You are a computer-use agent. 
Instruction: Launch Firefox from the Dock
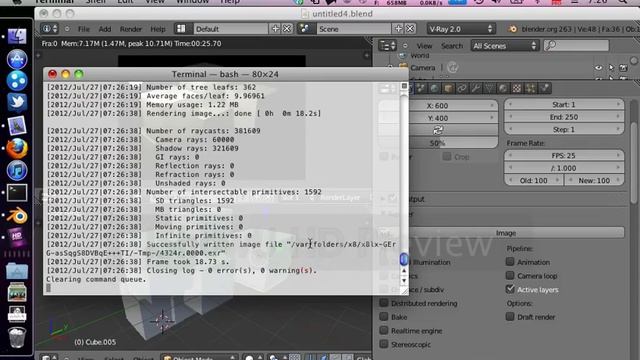tap(17, 149)
